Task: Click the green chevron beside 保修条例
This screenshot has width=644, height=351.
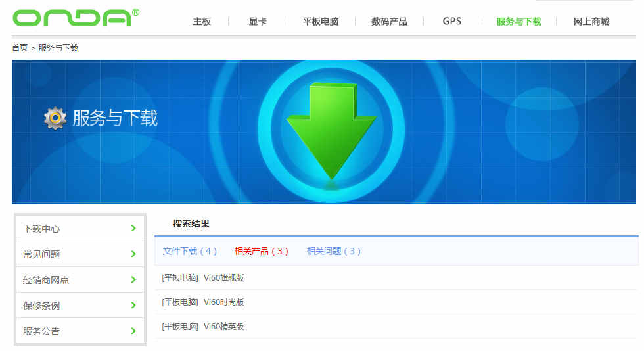Action: coord(133,306)
